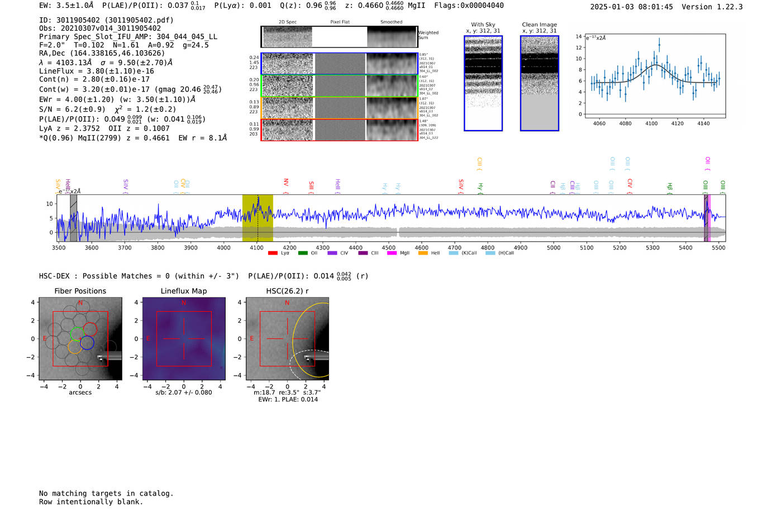Click the 'EW: 3.5±1.0Å' header value

tap(66, 6)
